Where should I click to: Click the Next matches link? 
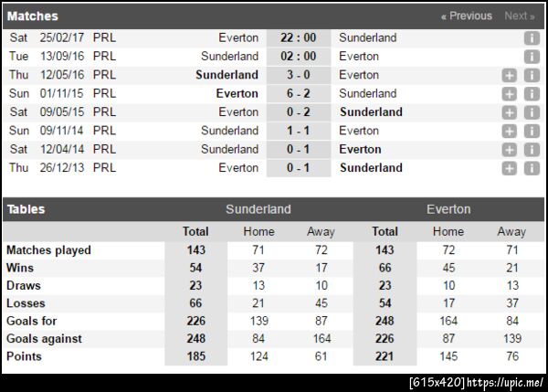point(520,16)
